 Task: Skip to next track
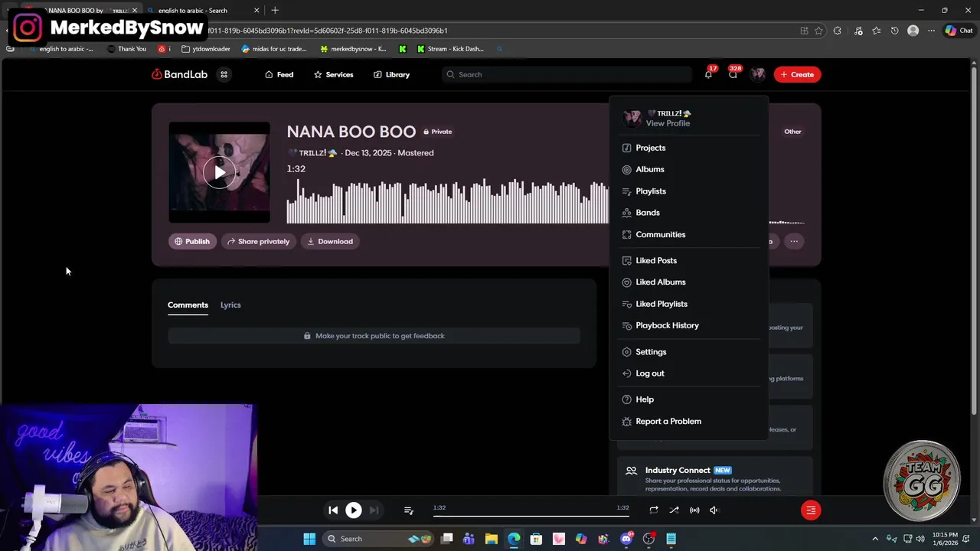[x=374, y=510]
